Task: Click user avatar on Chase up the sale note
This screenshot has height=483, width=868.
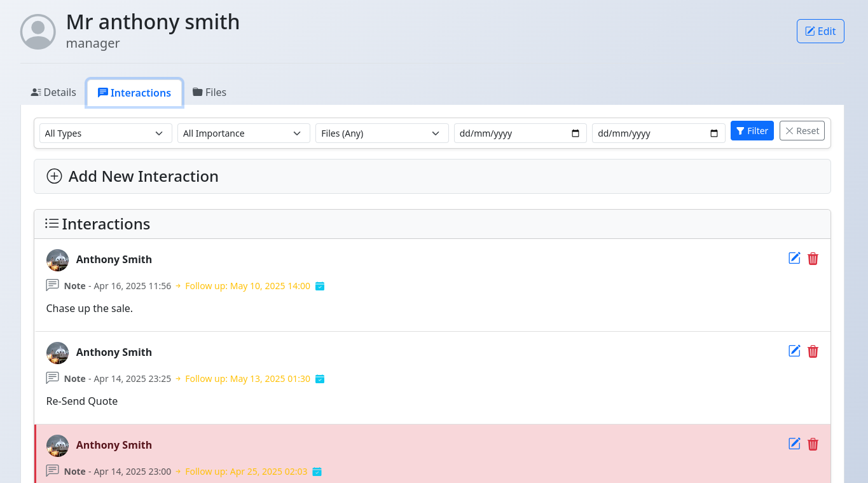Action: pos(57,260)
